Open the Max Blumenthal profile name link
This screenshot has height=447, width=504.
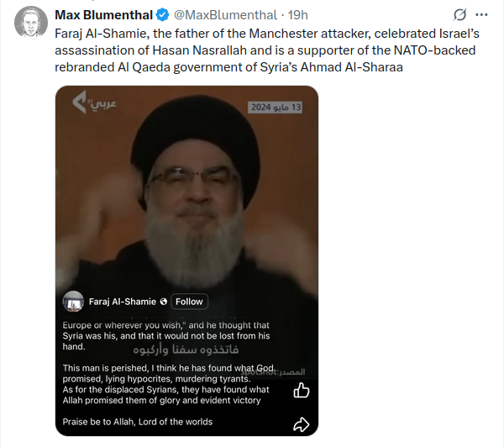pos(104,15)
